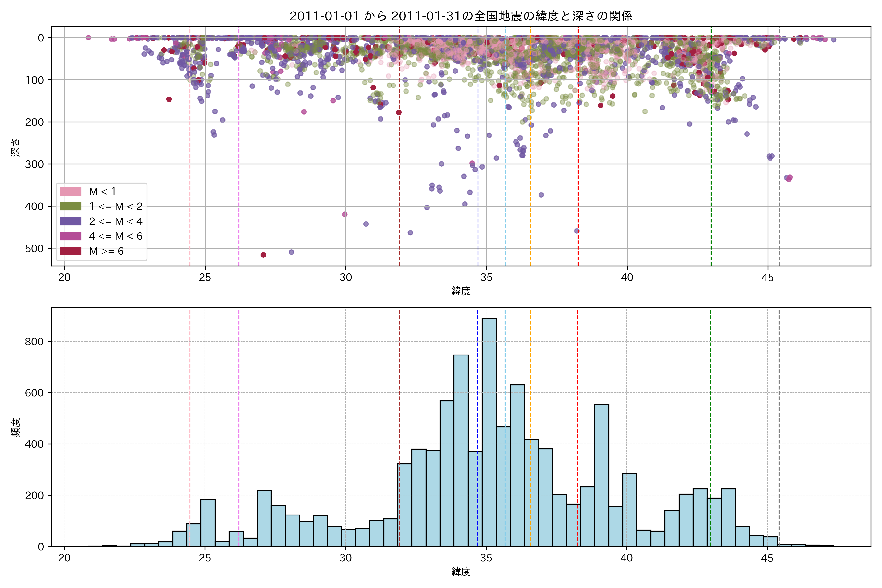Click the histogram bar peaking near 550 at latitude 39
882x588 pixels.
click(601, 476)
